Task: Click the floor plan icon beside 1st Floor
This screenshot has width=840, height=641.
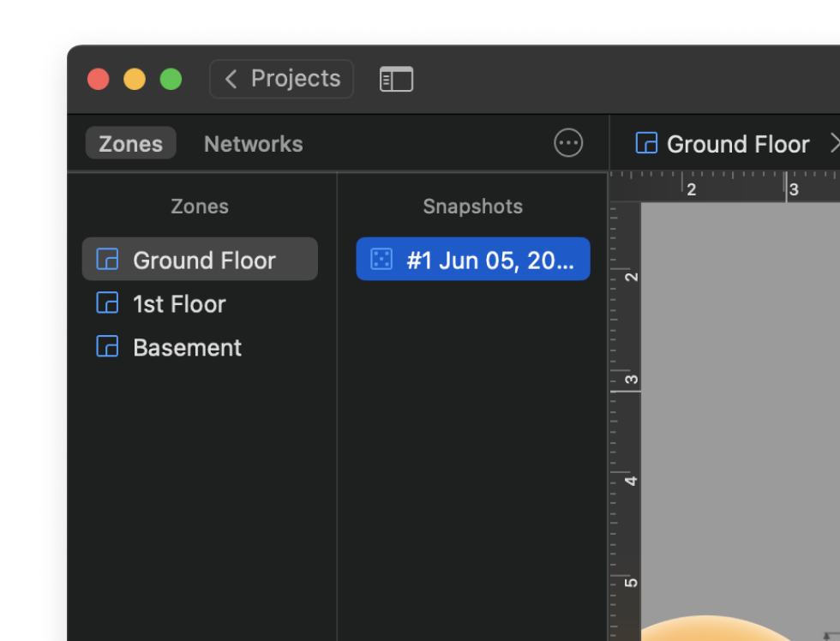Action: (x=107, y=303)
